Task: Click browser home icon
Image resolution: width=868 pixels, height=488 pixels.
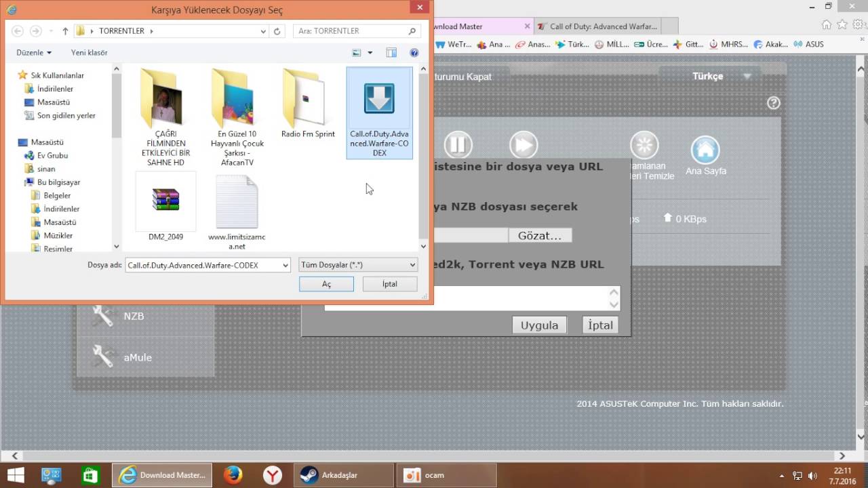Action: pyautogui.click(x=827, y=24)
